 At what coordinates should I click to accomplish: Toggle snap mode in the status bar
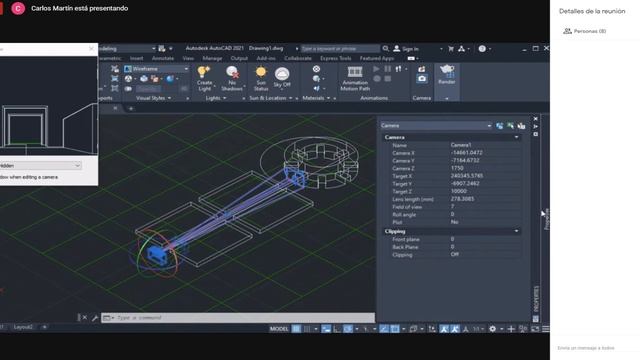pyautogui.click(x=307, y=329)
